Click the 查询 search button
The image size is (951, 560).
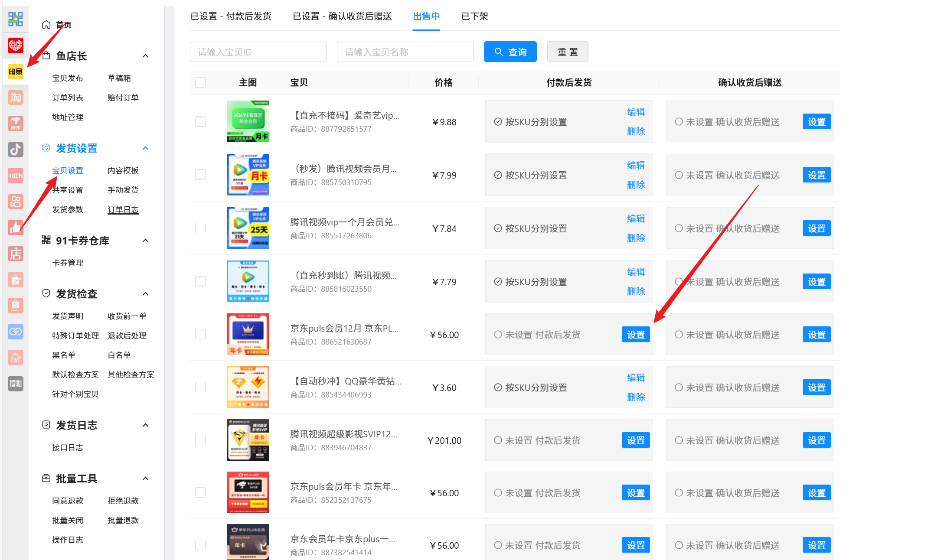pyautogui.click(x=510, y=52)
